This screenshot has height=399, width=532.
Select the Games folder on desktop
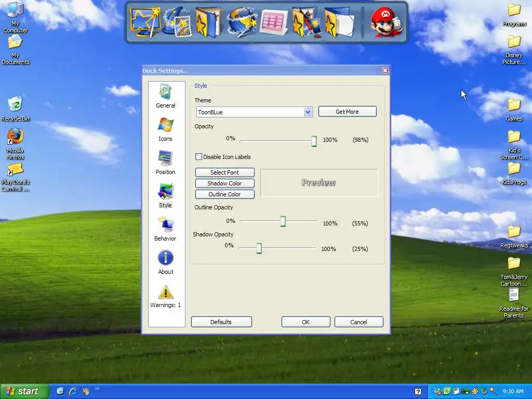click(514, 110)
